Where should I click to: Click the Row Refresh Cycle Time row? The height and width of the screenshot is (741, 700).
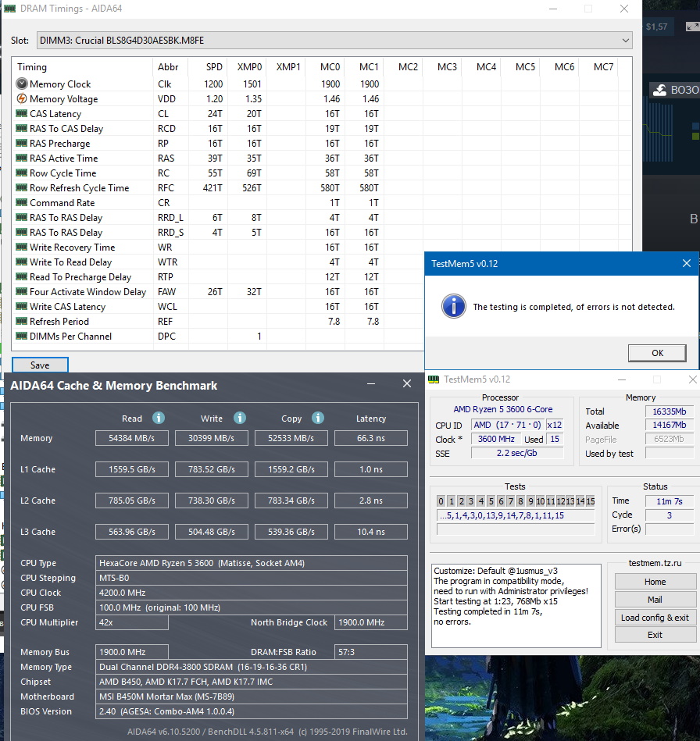click(79, 188)
